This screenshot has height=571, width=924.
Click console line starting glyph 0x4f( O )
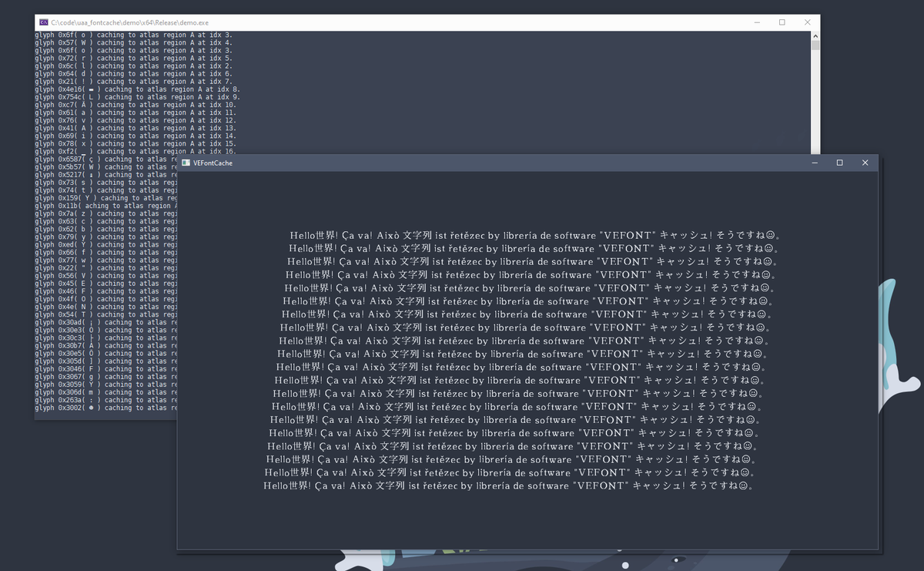pyautogui.click(x=106, y=299)
